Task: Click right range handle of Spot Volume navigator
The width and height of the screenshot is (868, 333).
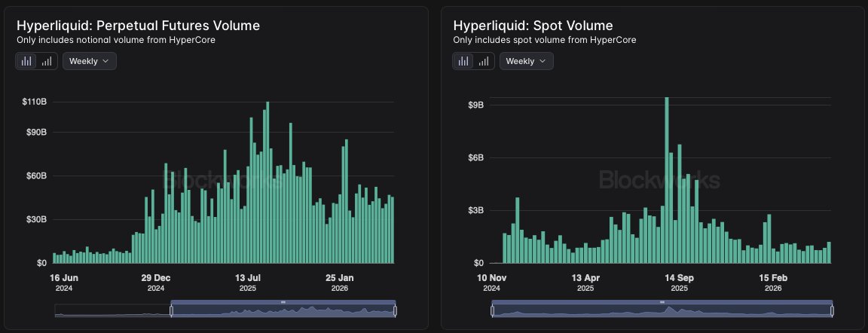Action: click(x=833, y=311)
